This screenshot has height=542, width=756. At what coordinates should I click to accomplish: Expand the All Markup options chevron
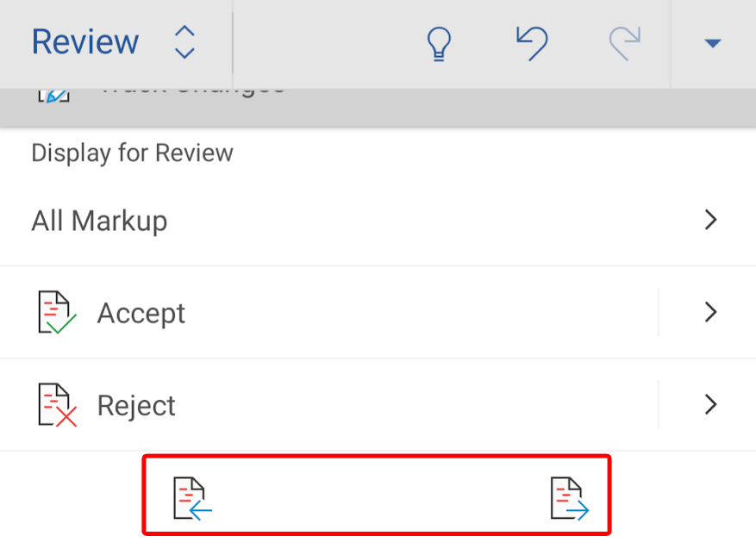tap(710, 220)
